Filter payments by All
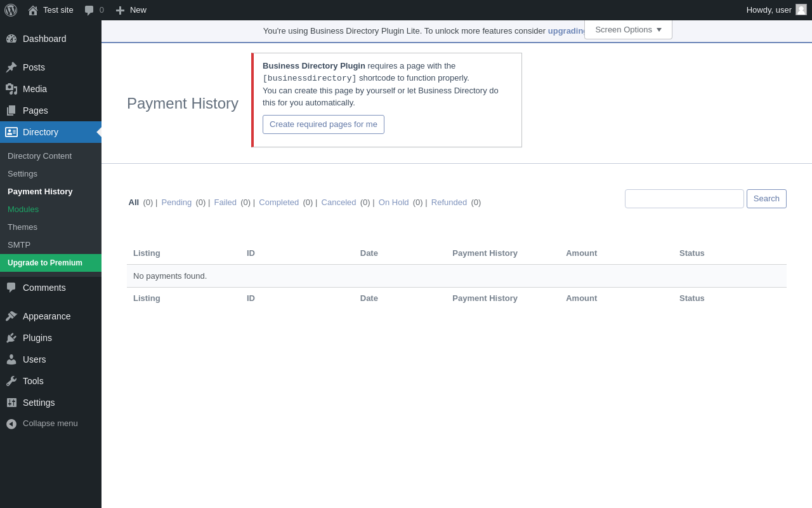Image resolution: width=812 pixels, height=508 pixels. 134,202
